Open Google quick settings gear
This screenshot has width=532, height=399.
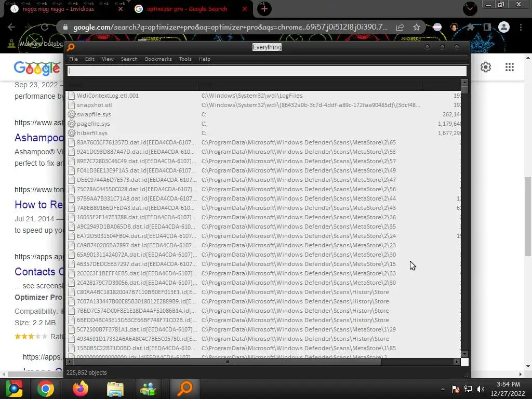click(x=486, y=67)
